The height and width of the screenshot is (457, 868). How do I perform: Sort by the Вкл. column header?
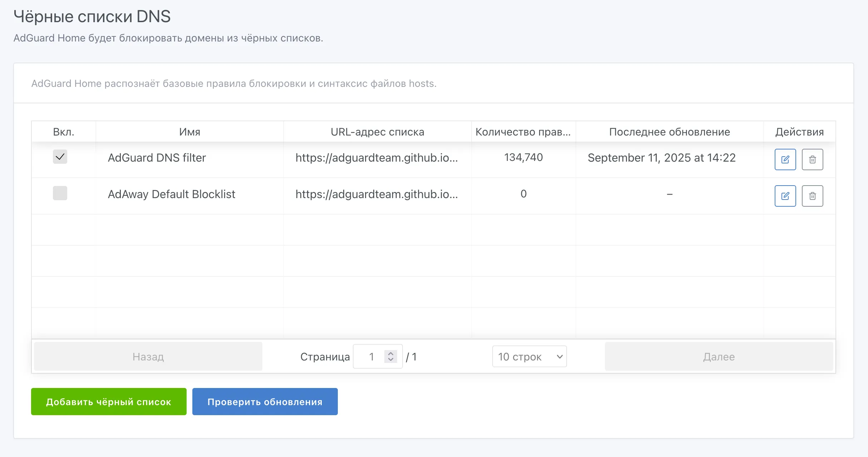click(x=64, y=132)
